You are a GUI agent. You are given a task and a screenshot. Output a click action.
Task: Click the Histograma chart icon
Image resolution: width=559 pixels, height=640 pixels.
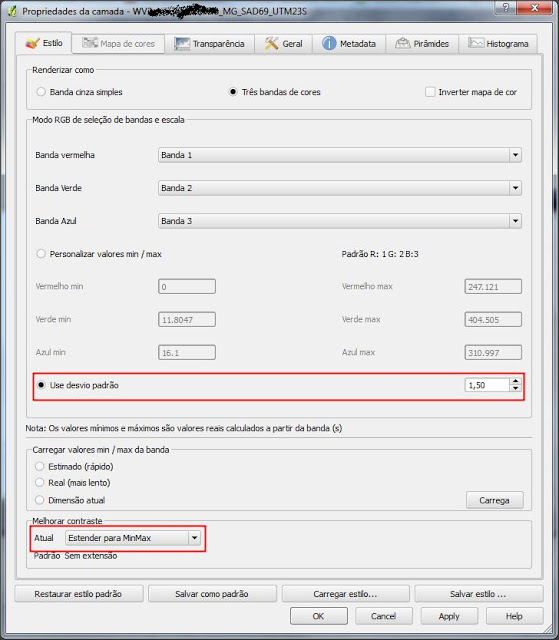coord(476,42)
